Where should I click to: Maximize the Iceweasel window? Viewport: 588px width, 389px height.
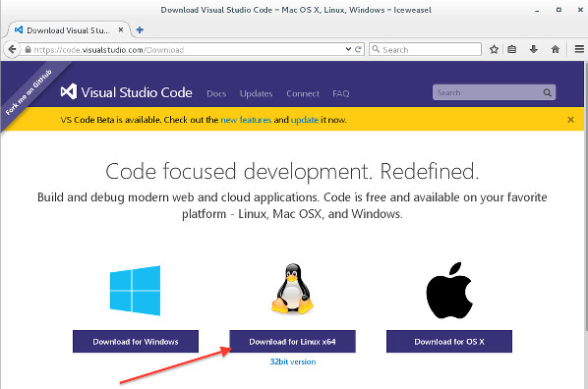559,10
